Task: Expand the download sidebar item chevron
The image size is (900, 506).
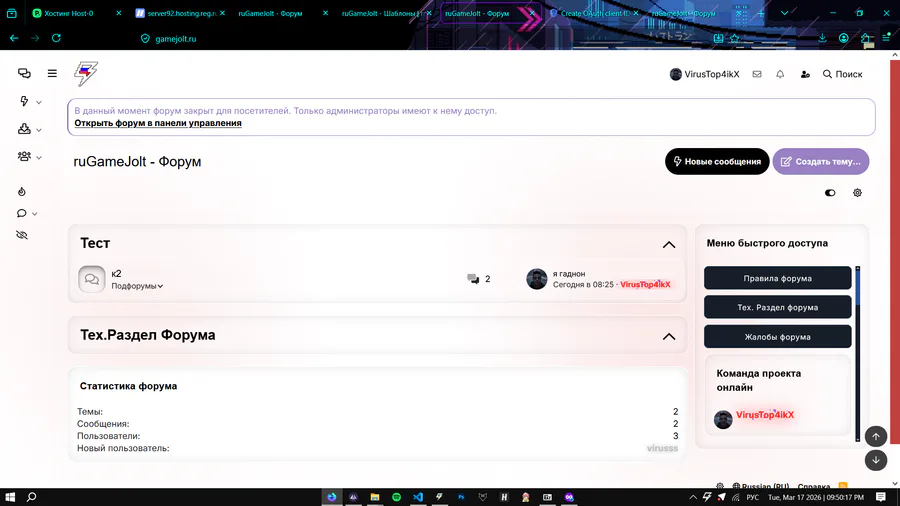Action: [38, 130]
